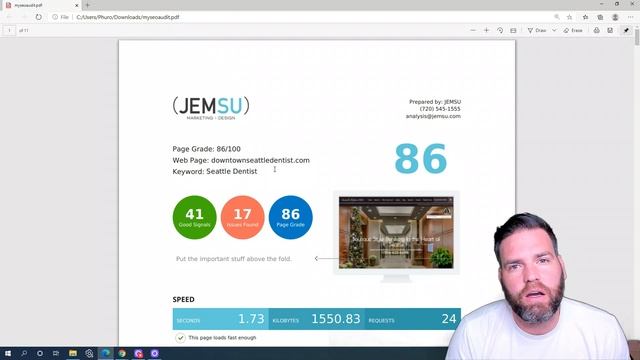
Task: Switch to Microsoft Edge in taskbar
Action: coord(106,353)
